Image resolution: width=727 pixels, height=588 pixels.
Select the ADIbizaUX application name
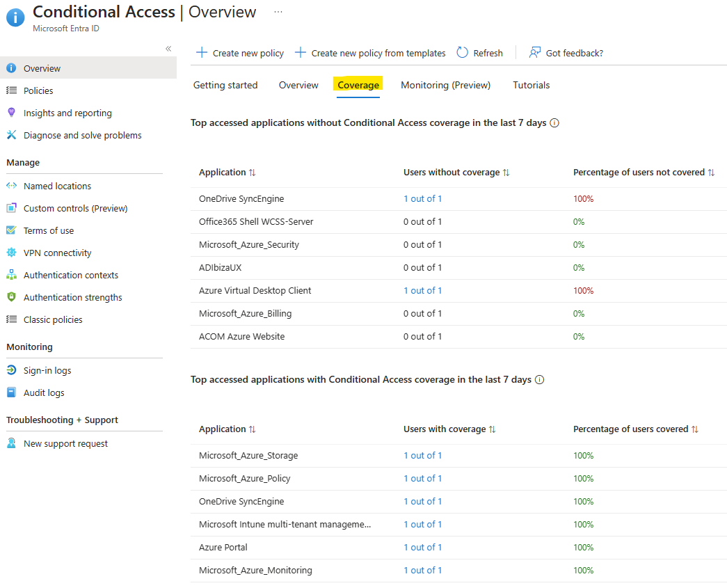click(x=221, y=268)
